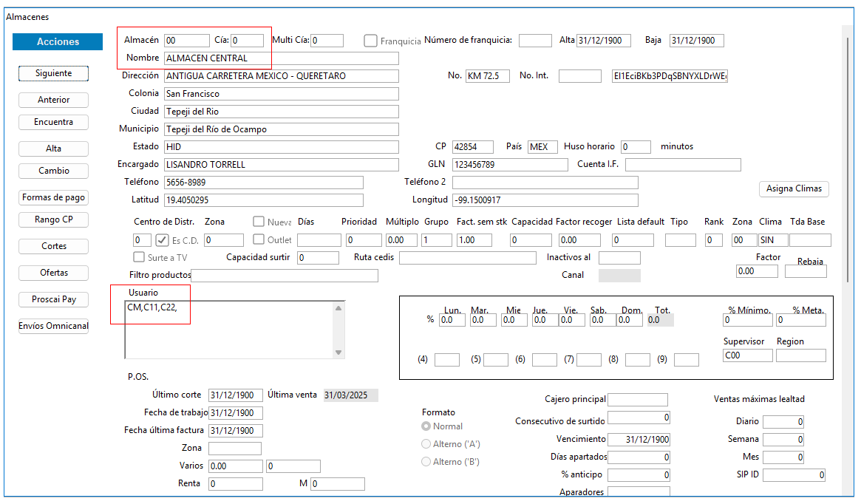Screen dimensions: 861x504
Task: Click the Dirección field
Action: coord(281,76)
